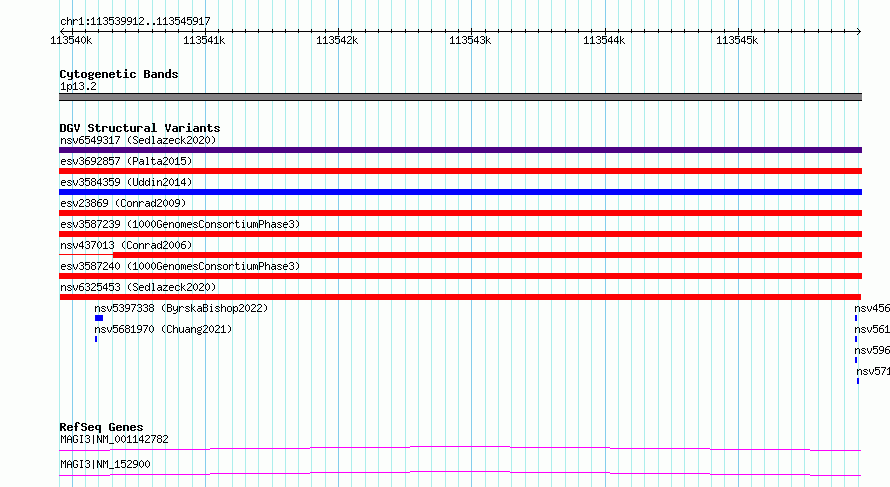890x487 pixels.
Task: Click the nsv5681970 (Chuang2021) label
Action: tap(163, 329)
